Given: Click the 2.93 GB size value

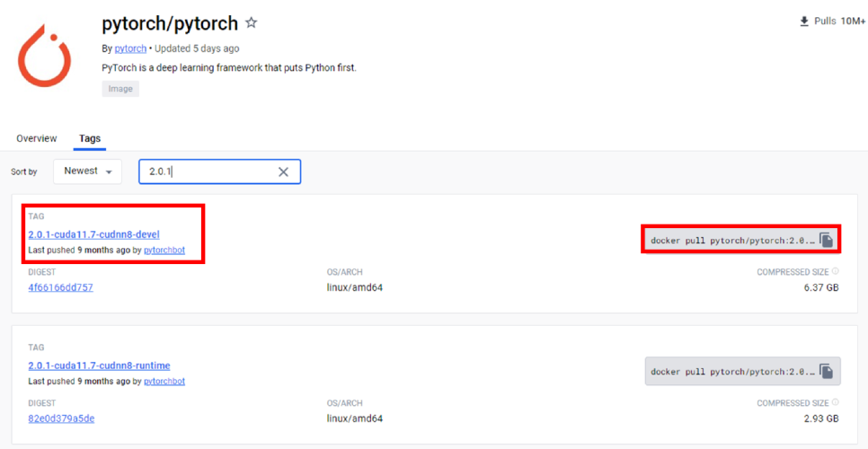Looking at the screenshot, I should click(821, 418).
